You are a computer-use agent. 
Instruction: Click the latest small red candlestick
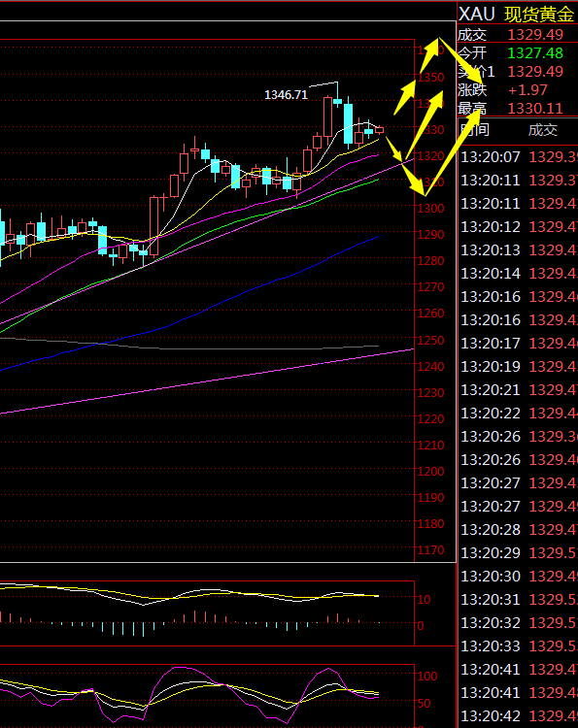point(380,130)
